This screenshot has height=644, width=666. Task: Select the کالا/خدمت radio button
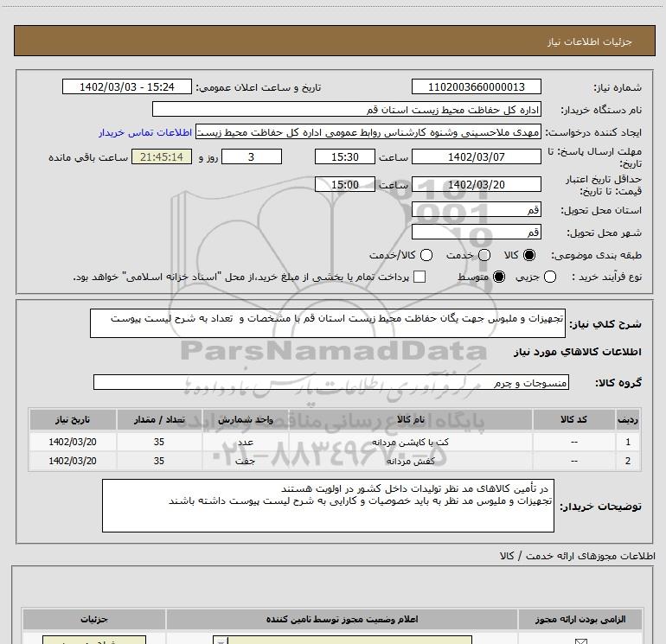pos(426,255)
